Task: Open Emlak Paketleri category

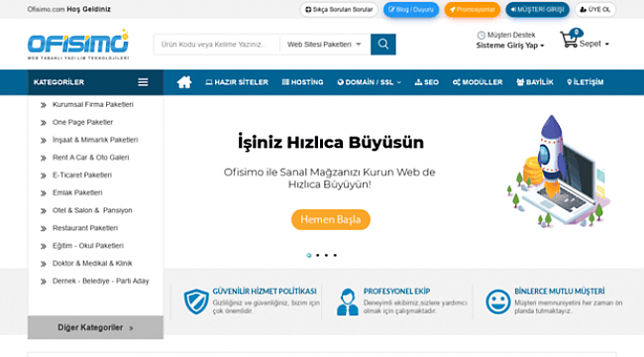Action: [x=77, y=193]
